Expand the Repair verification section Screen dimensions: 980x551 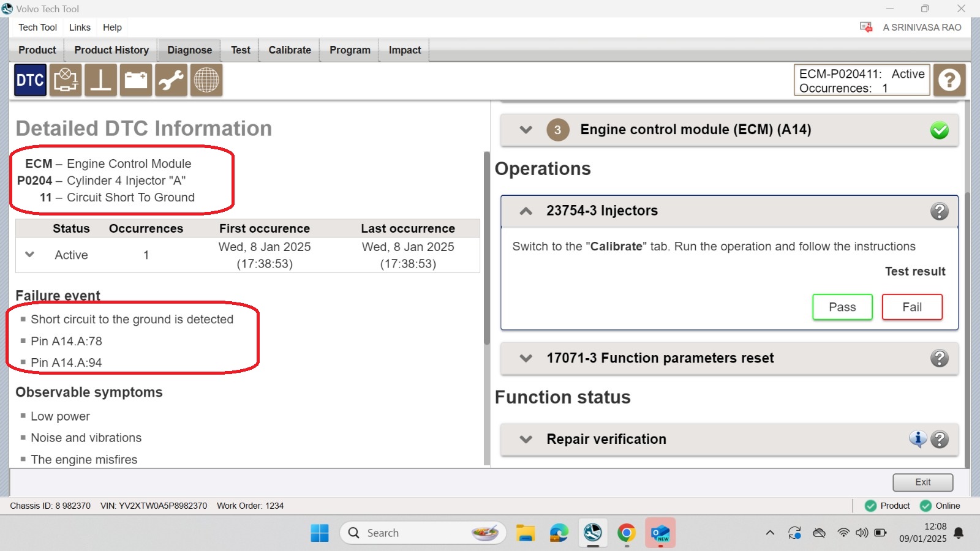point(526,440)
